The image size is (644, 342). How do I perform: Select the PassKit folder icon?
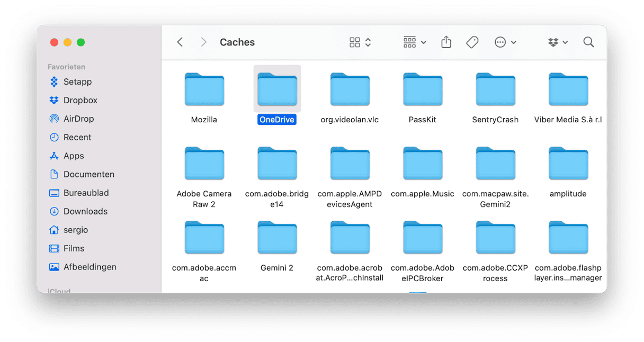tap(423, 89)
